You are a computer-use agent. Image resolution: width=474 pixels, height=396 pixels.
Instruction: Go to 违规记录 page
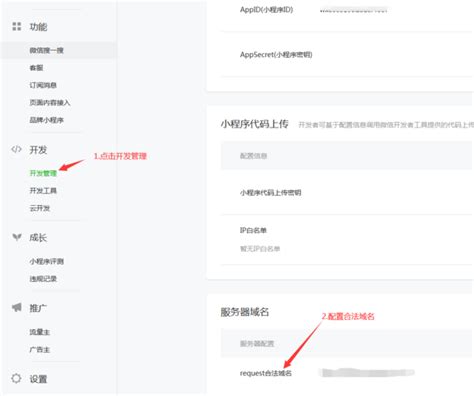pyautogui.click(x=43, y=279)
